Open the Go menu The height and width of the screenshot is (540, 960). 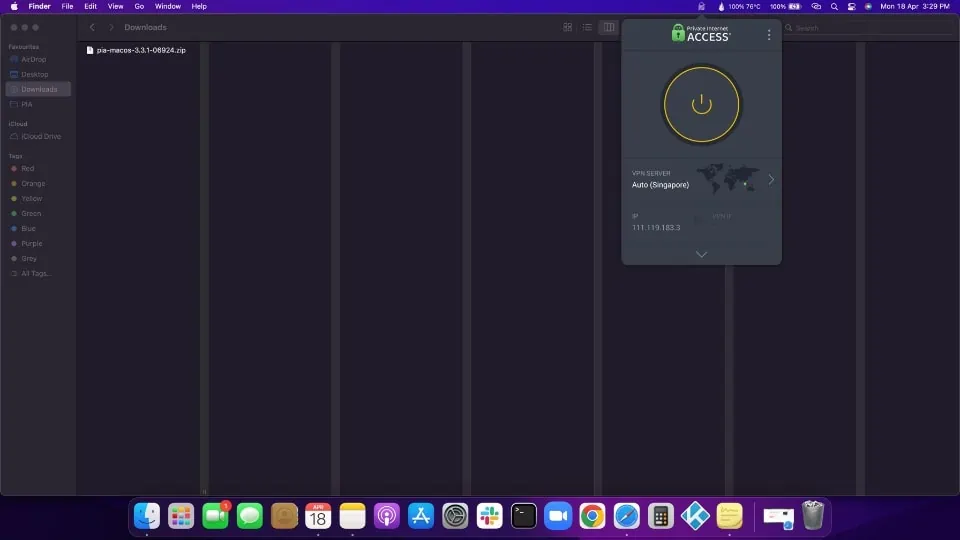(x=139, y=7)
